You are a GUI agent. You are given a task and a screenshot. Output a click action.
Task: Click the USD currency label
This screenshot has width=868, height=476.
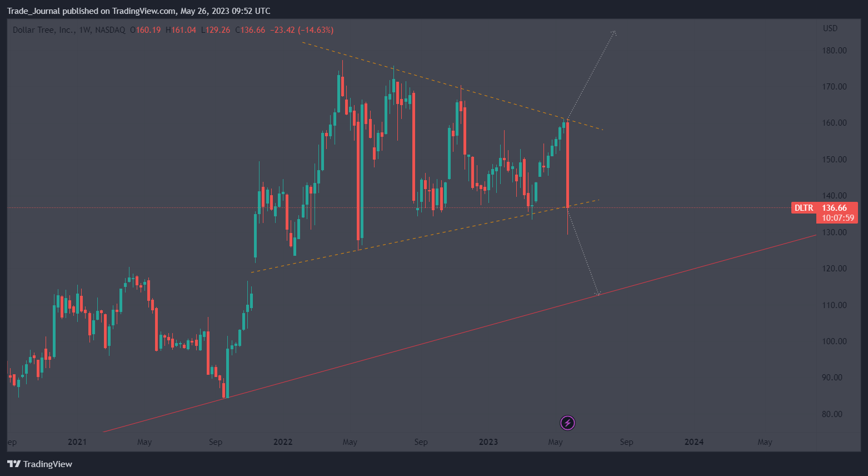(830, 28)
